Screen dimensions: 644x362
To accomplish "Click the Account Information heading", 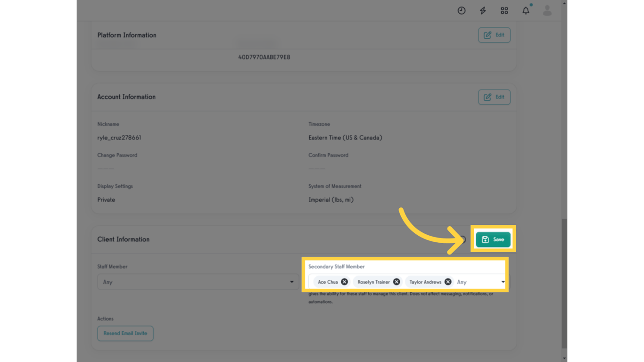I will coord(126,97).
